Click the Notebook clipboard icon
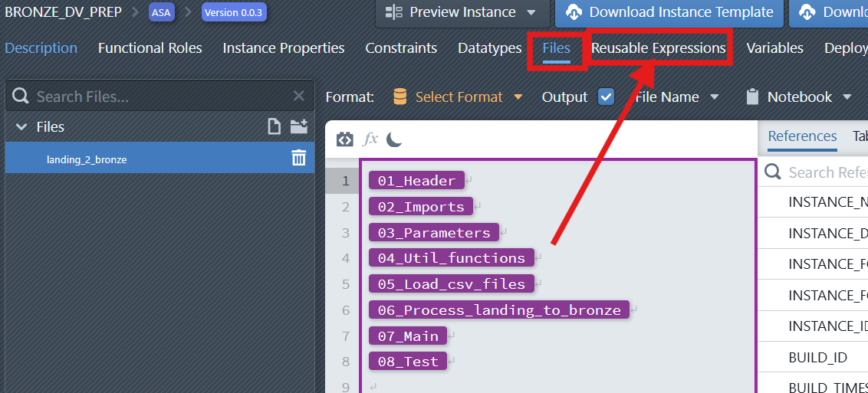868x393 pixels. tap(752, 97)
